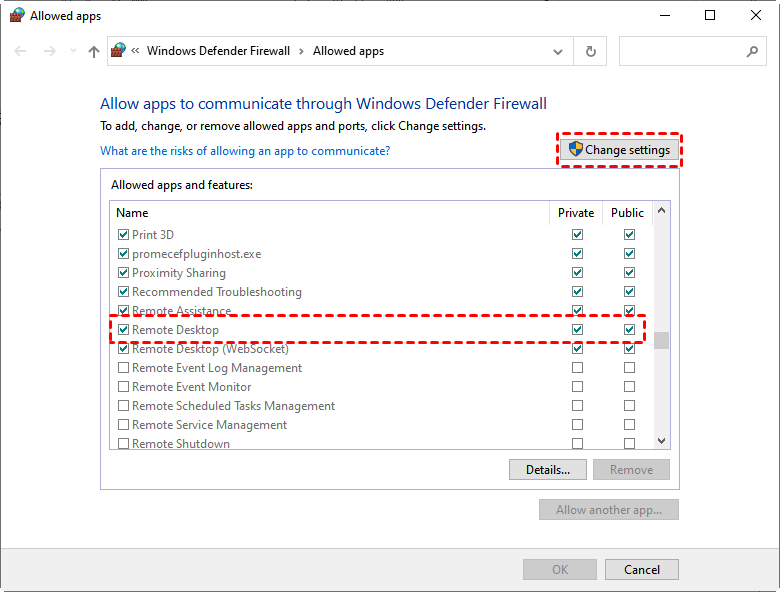The image size is (780, 592).
Task: Toggle Public checkbox for Remote Event Monitor
Action: tap(629, 387)
